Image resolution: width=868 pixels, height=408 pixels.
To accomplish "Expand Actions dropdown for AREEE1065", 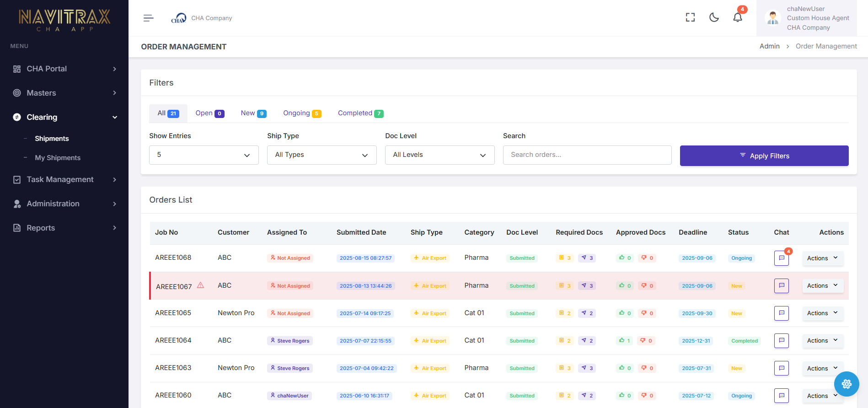I will coord(822,313).
